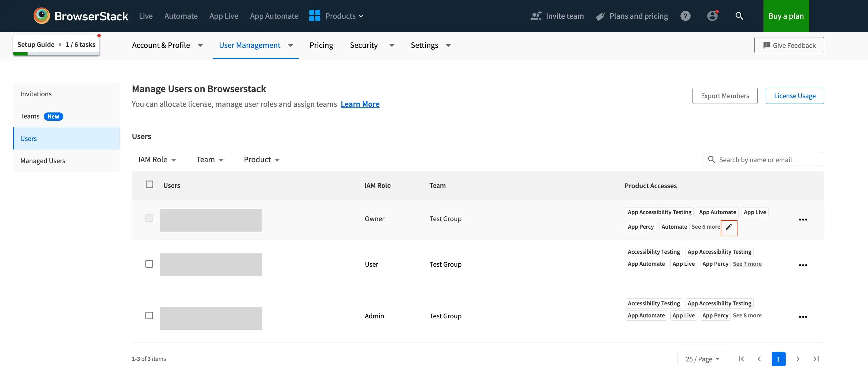This screenshot has height=389, width=868.
Task: Open the 25 / Page size dropdown
Action: pos(702,359)
